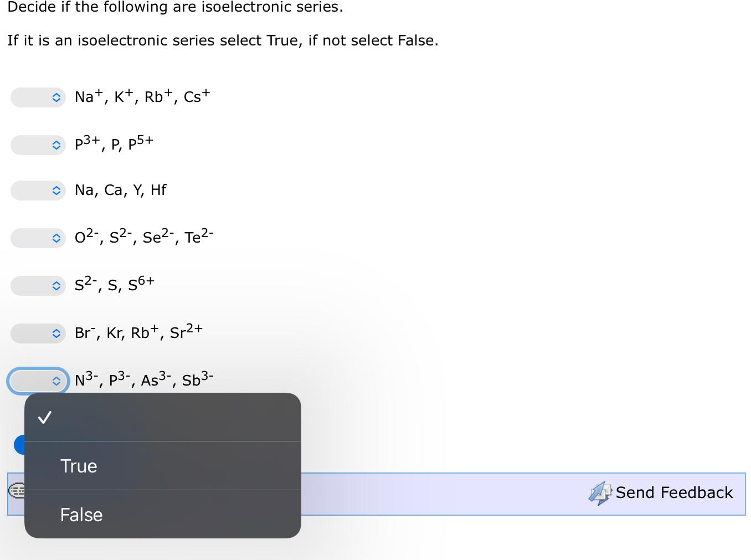The width and height of the screenshot is (751, 560).
Task: Click the checkmark entry at the top of the menu
Action: pyautogui.click(x=45, y=417)
